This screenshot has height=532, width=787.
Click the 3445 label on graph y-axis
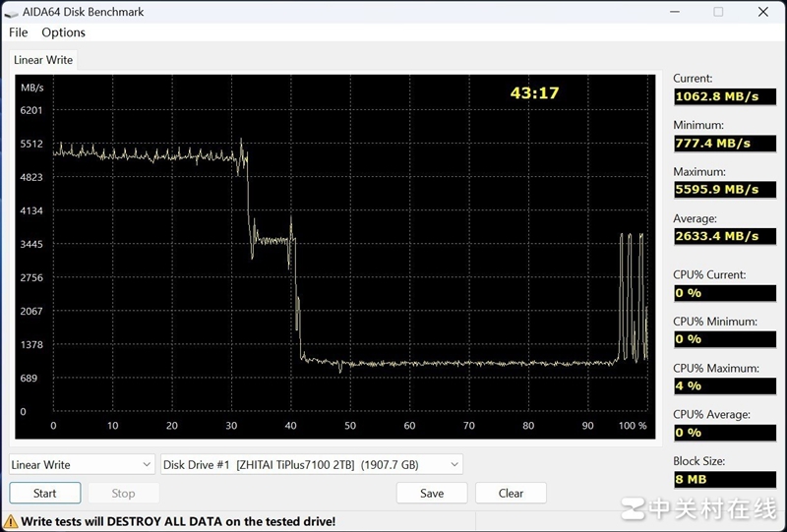click(x=31, y=245)
